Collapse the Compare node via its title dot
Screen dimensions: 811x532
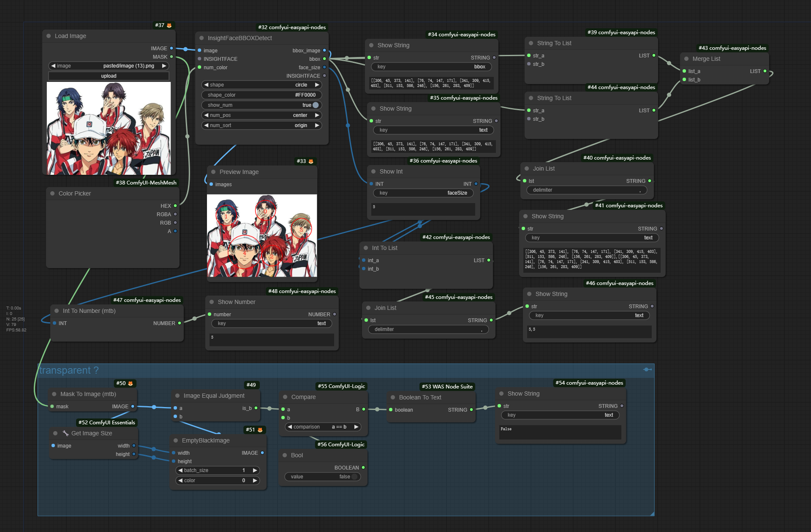(x=285, y=397)
